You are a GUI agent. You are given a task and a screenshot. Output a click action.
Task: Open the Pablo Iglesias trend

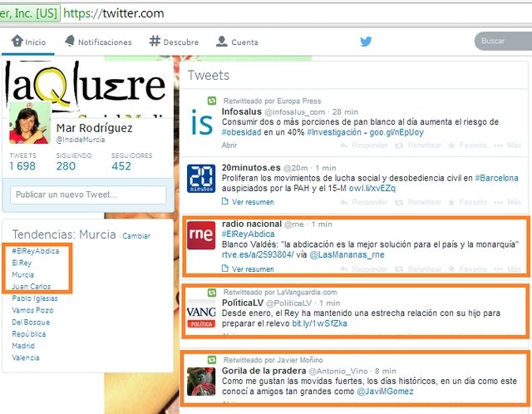35,298
